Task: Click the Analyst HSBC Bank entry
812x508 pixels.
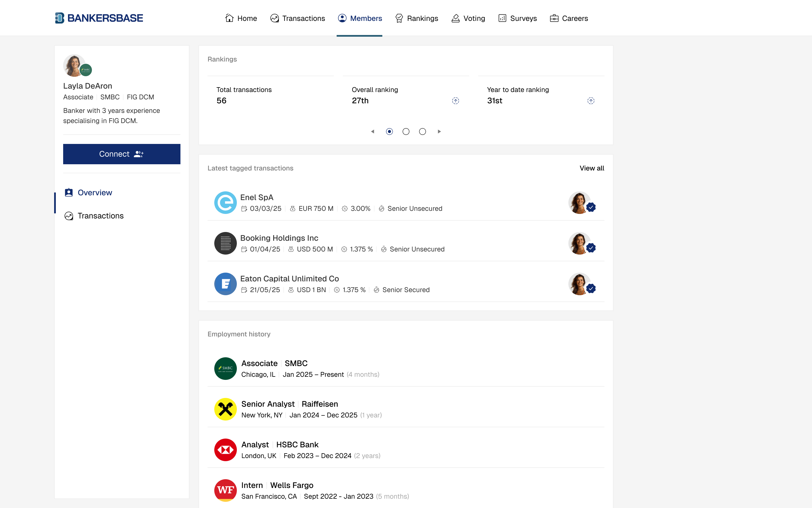Action: point(406,450)
